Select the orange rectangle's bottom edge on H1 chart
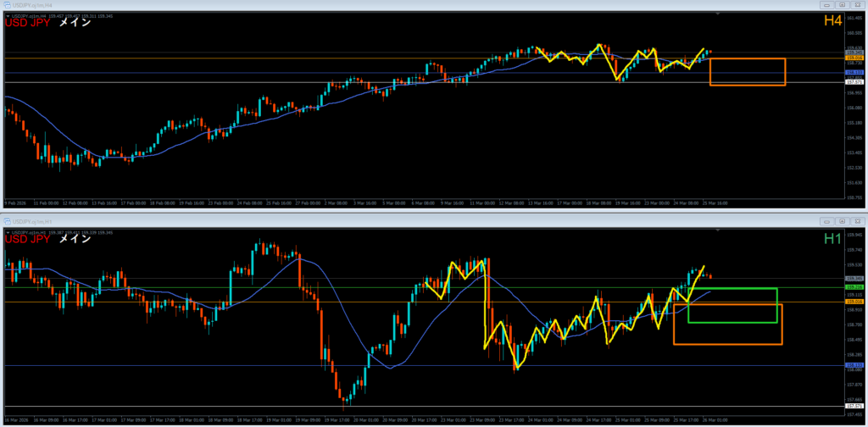 tap(727, 344)
